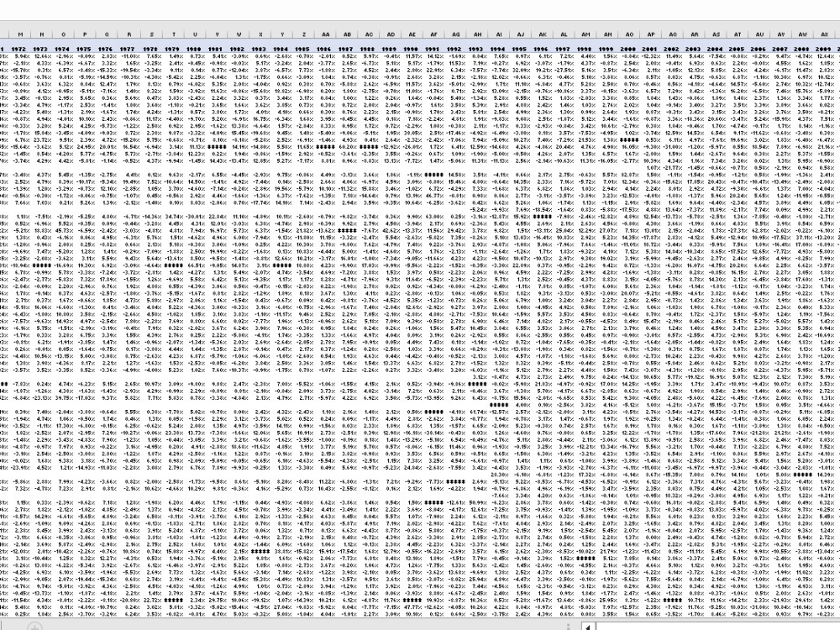Click the horizontal scrollbar track
Screen dimensions: 840x630
point(717,627)
